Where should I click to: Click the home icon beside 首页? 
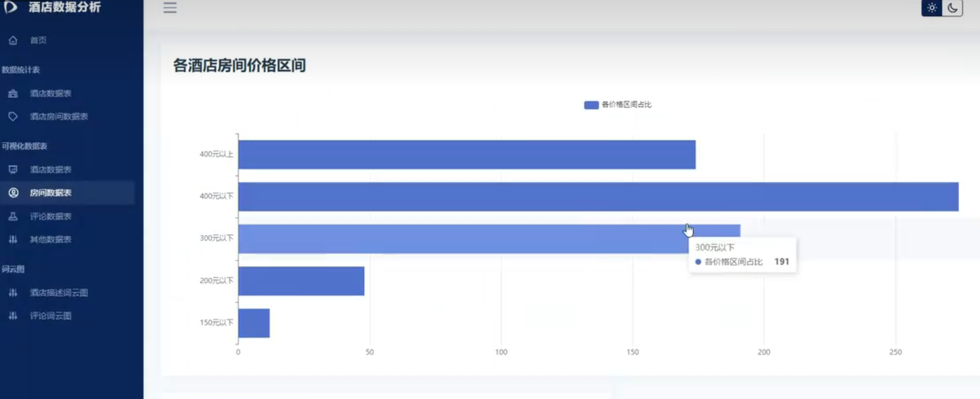coord(13,40)
